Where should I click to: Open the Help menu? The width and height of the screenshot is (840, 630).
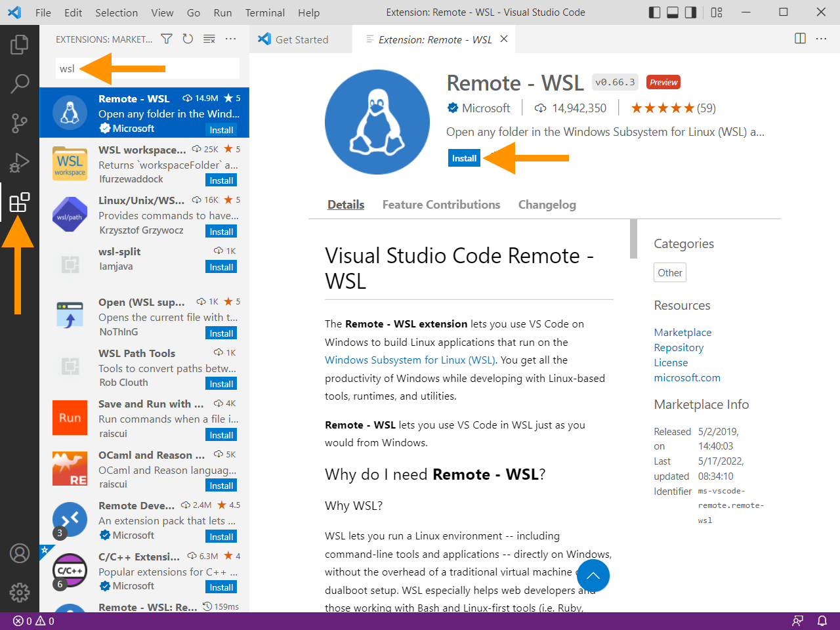click(308, 12)
